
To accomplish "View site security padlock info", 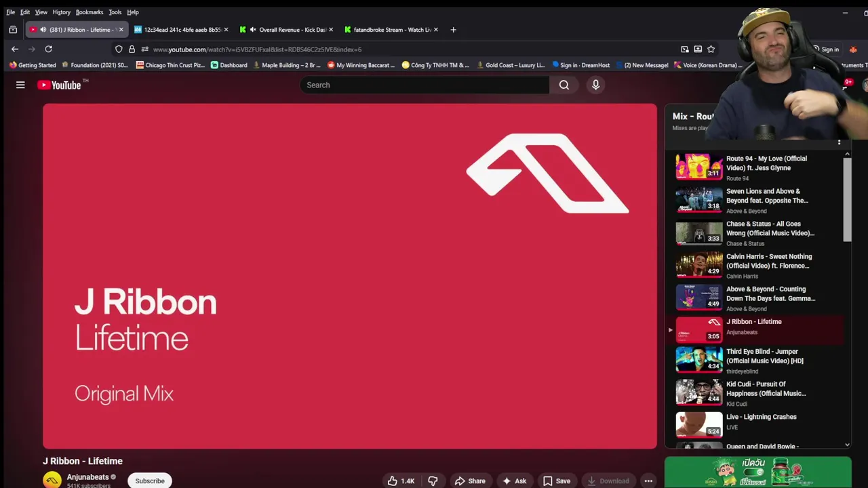I will [132, 49].
